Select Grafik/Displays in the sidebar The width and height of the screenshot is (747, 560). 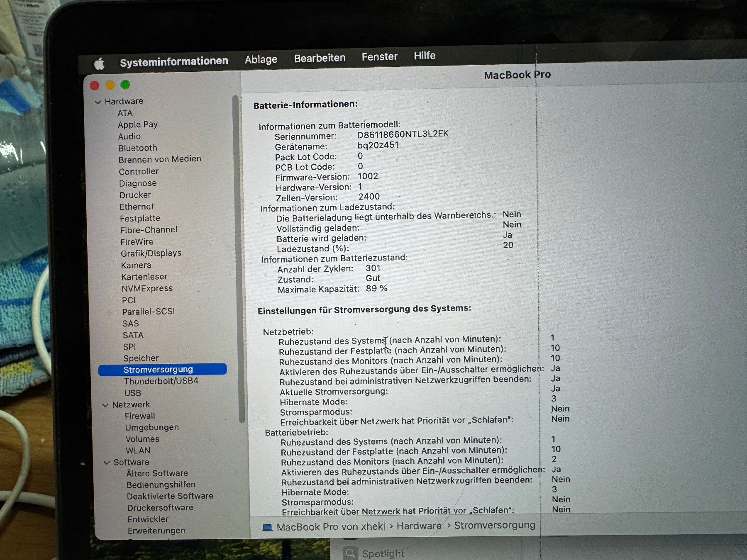(x=151, y=253)
